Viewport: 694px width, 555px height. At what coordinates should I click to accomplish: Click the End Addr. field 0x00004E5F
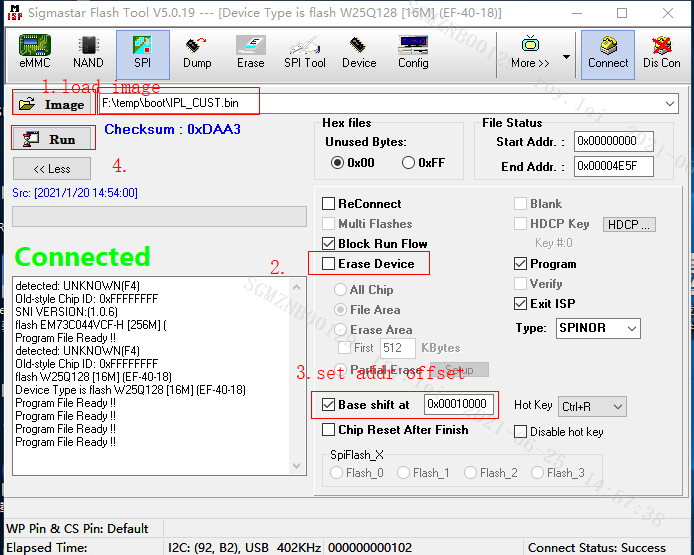(x=613, y=166)
